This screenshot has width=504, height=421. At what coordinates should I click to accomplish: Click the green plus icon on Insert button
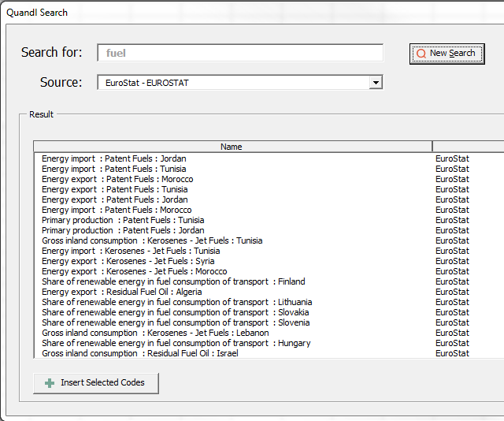[x=50, y=383]
